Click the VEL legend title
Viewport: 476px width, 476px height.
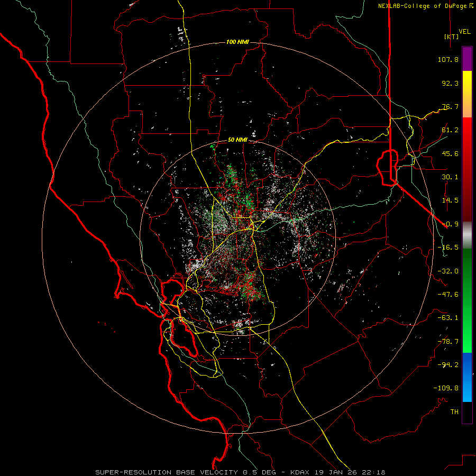[464, 31]
